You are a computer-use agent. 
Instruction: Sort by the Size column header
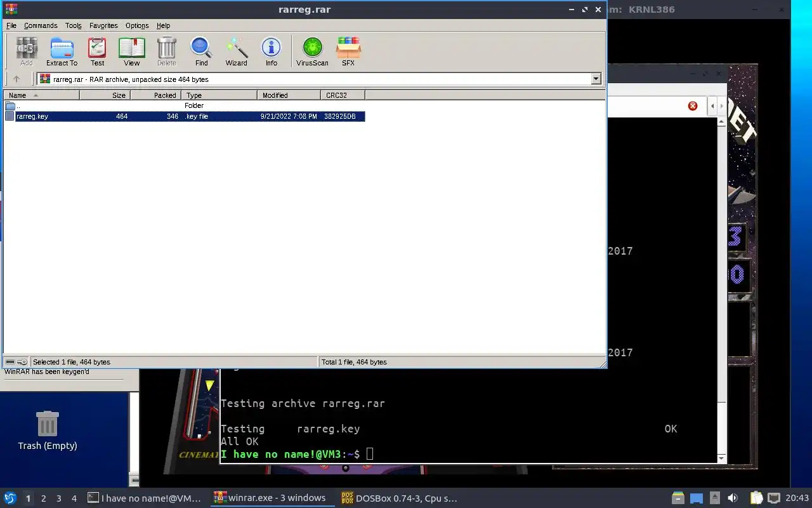[x=105, y=95]
